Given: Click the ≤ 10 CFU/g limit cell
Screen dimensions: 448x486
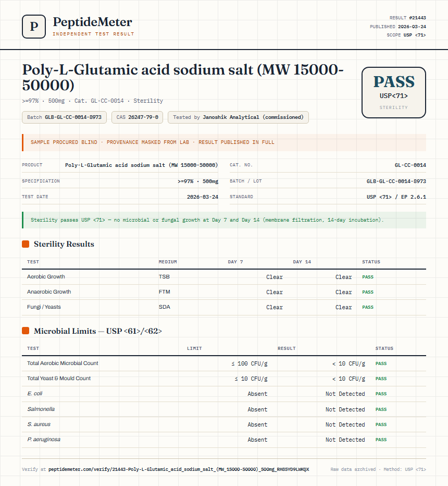Looking at the screenshot, I should (x=251, y=379).
